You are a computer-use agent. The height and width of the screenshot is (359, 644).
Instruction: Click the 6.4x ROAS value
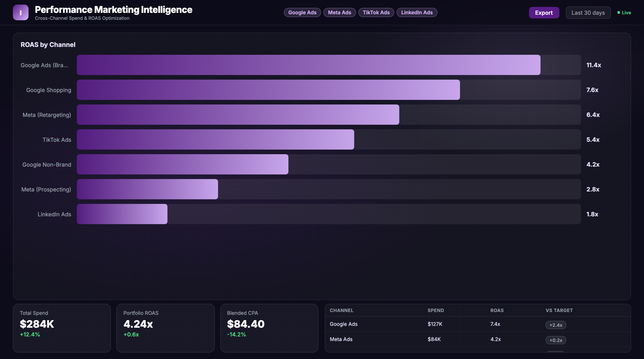click(593, 115)
